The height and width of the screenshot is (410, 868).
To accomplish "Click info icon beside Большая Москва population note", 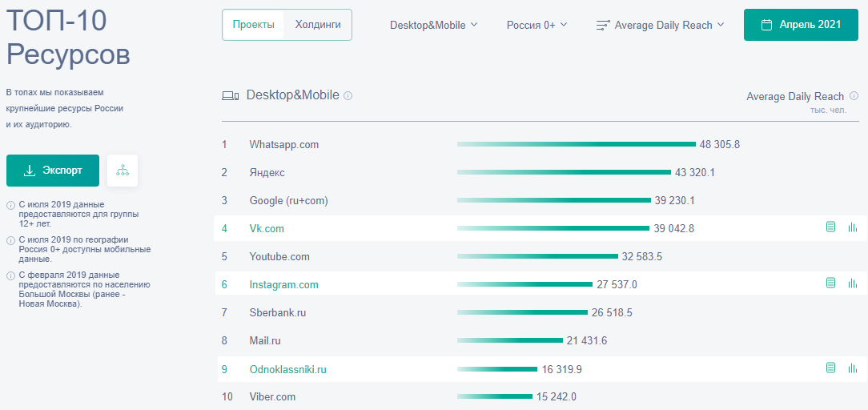I will pos(10,275).
